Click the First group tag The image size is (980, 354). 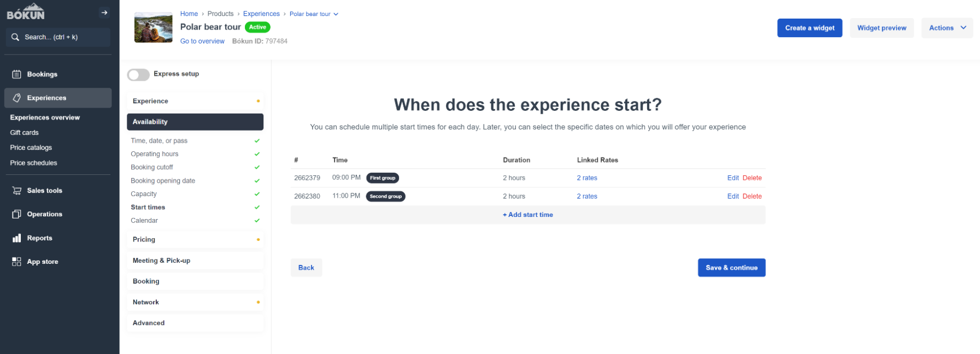click(383, 178)
